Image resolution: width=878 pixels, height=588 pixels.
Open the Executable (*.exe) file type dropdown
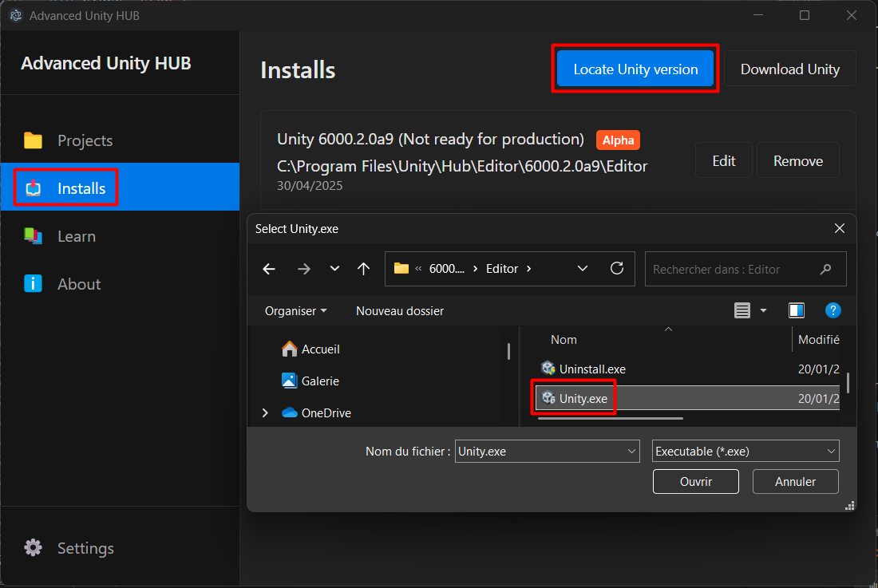click(745, 452)
